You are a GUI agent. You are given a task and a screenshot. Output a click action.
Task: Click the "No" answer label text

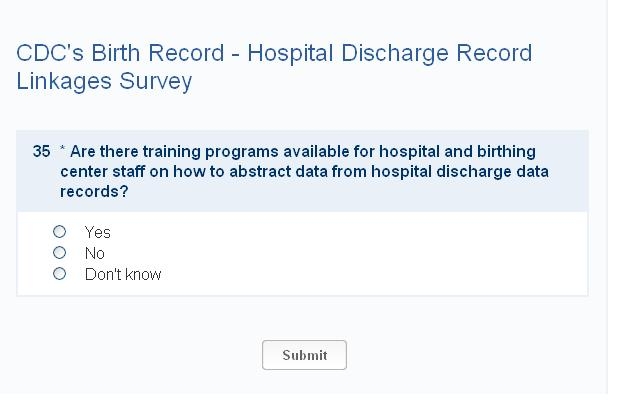coord(94,253)
